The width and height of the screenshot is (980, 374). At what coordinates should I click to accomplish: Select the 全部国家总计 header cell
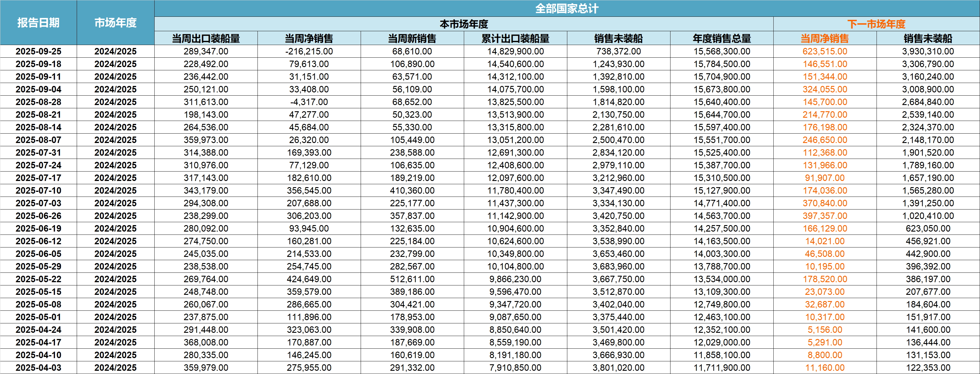click(x=566, y=8)
